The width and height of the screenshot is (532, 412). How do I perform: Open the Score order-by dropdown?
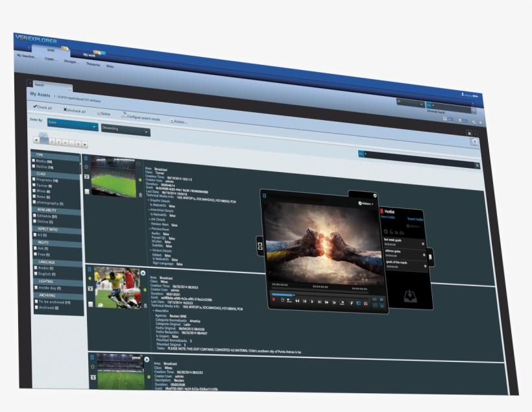71,125
